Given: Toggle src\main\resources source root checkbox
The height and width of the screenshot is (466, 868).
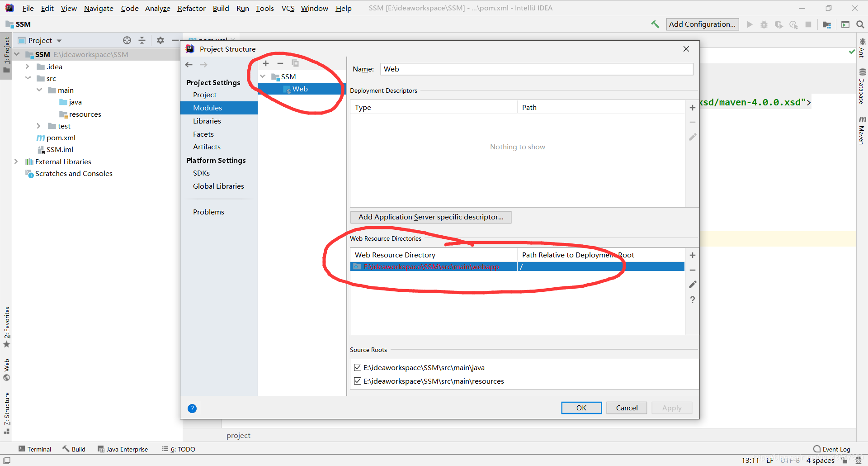Looking at the screenshot, I should click(x=358, y=381).
